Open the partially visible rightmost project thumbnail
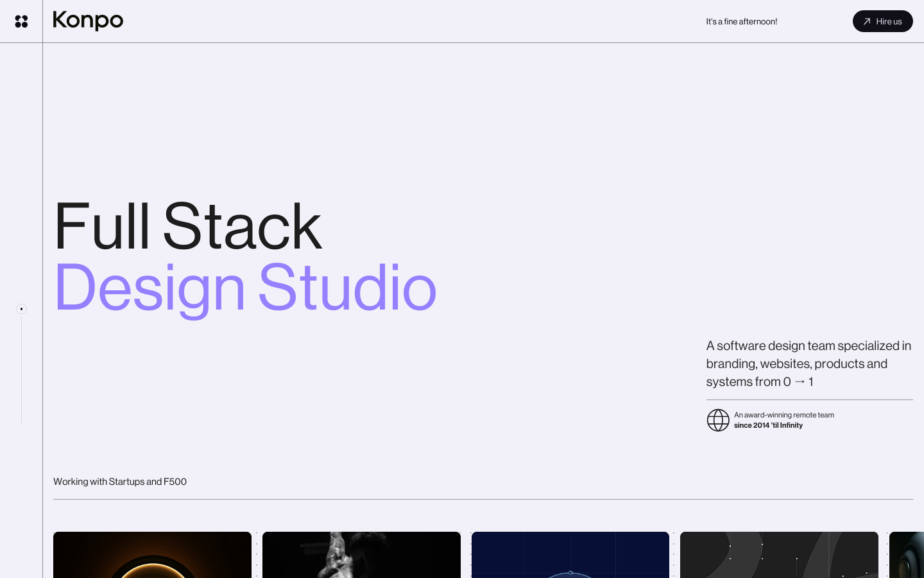Image resolution: width=924 pixels, height=578 pixels. coord(906,555)
